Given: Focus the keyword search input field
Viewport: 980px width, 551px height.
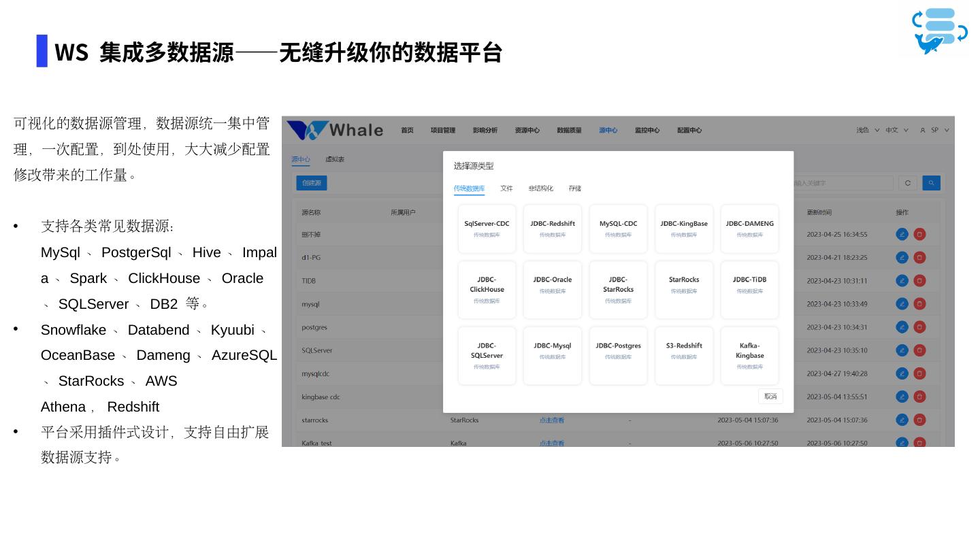Looking at the screenshot, I should [x=843, y=183].
